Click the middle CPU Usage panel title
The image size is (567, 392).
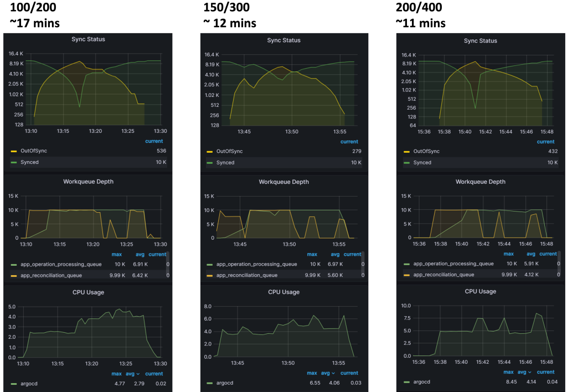point(284,292)
